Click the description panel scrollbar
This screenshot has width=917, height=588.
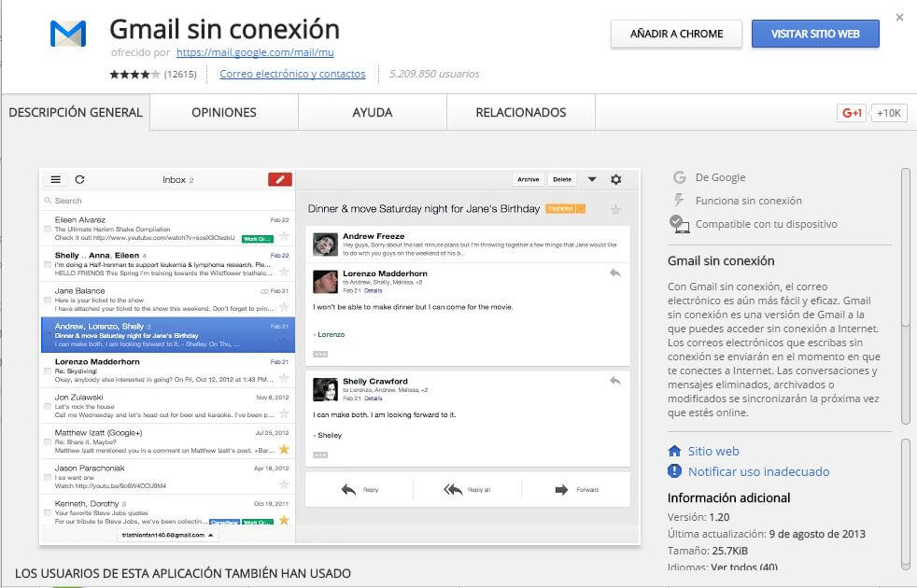[905, 297]
